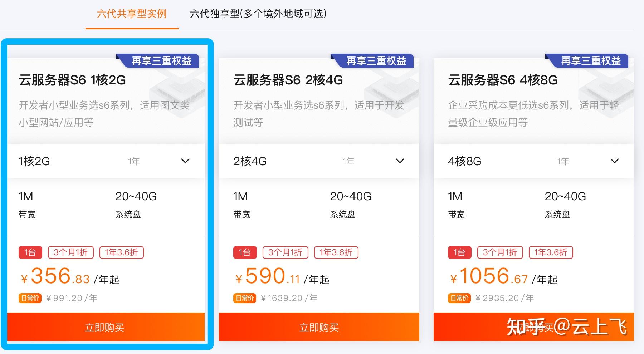Click the 云服务器S6 4核8G title
The width and height of the screenshot is (644, 354).
tap(503, 80)
